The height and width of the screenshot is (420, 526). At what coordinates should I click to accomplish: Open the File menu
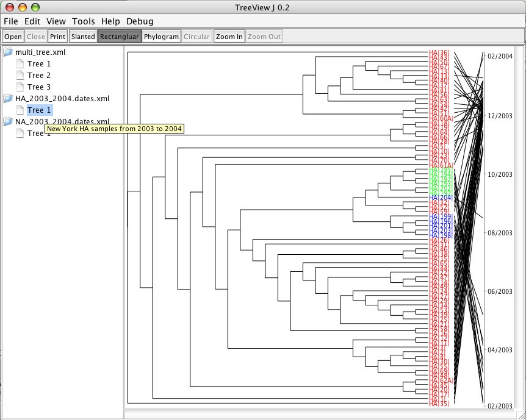11,21
